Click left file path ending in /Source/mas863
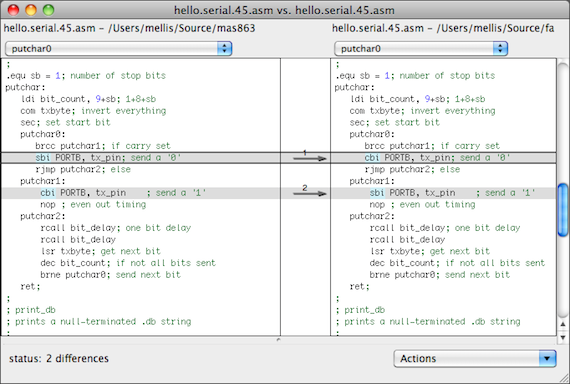Viewport: 570px width, 384px height. click(129, 28)
